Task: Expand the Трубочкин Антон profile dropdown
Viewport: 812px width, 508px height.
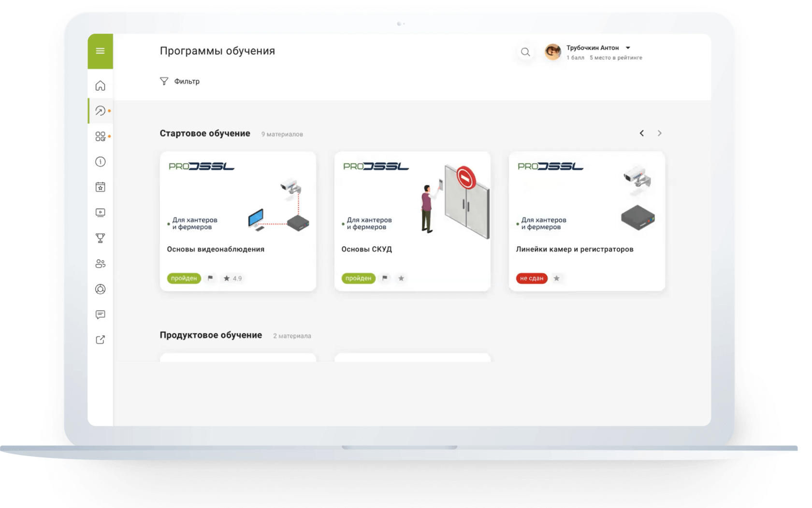Action: click(628, 48)
